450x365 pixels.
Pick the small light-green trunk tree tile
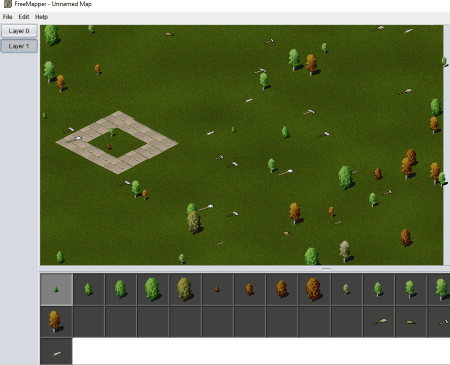[x=378, y=289]
